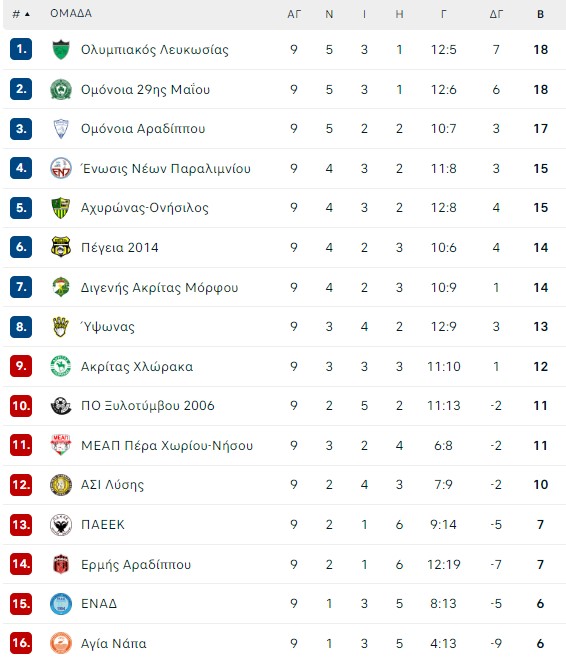Click the red rank 16 badge
Screen dimensions: 566x660
[x=21, y=643]
